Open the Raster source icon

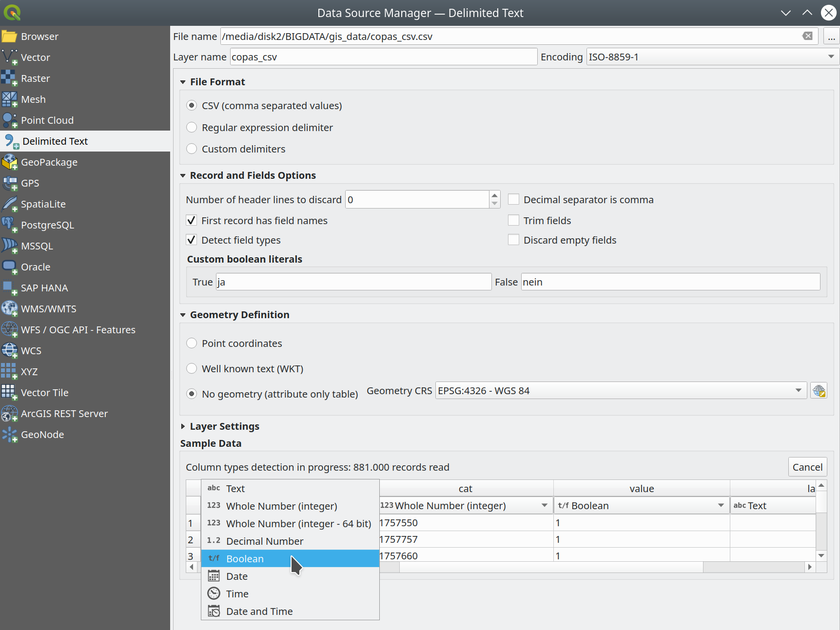coord(9,78)
